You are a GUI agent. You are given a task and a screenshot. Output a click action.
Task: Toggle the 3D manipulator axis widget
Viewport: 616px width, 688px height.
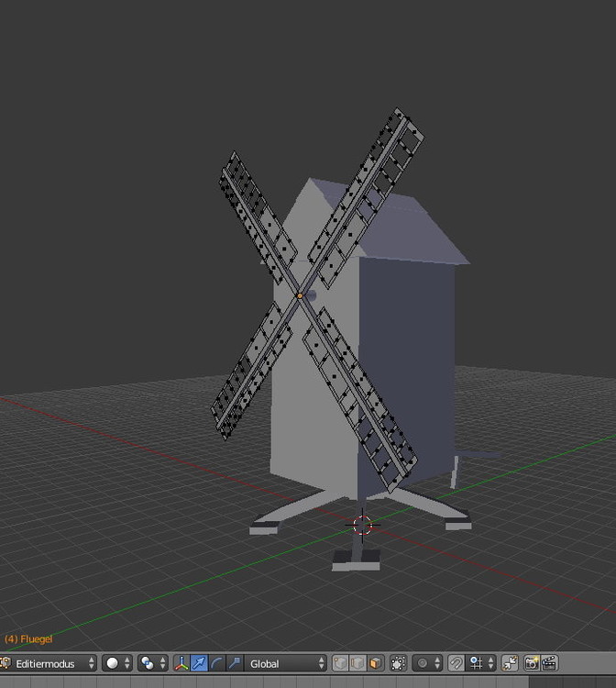(181, 663)
